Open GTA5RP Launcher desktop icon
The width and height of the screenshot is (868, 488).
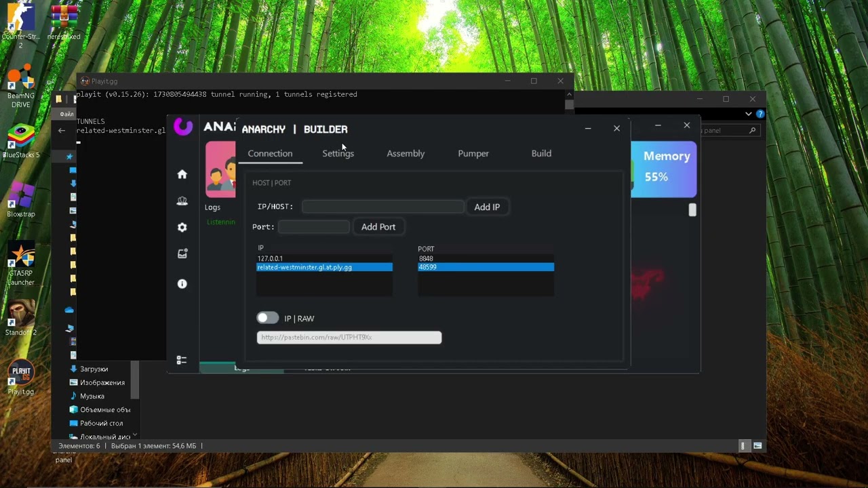20,264
